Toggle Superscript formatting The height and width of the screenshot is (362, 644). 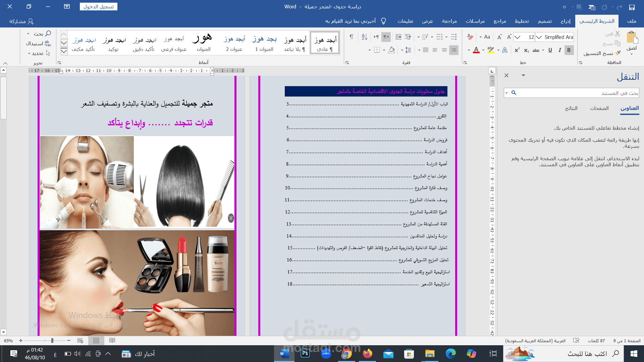[517, 50]
